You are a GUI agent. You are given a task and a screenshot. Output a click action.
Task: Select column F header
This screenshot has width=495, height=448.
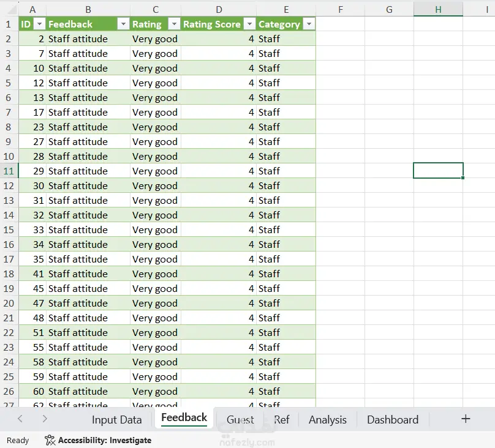(x=341, y=10)
